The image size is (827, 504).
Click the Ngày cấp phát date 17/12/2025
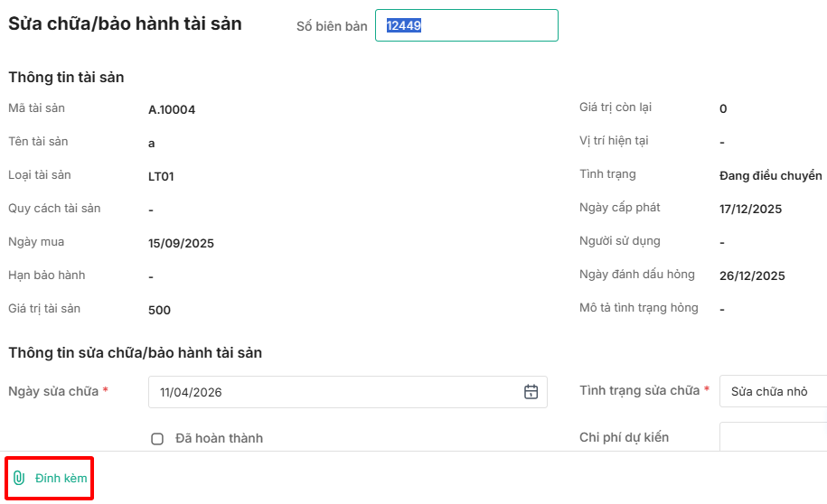pos(750,209)
